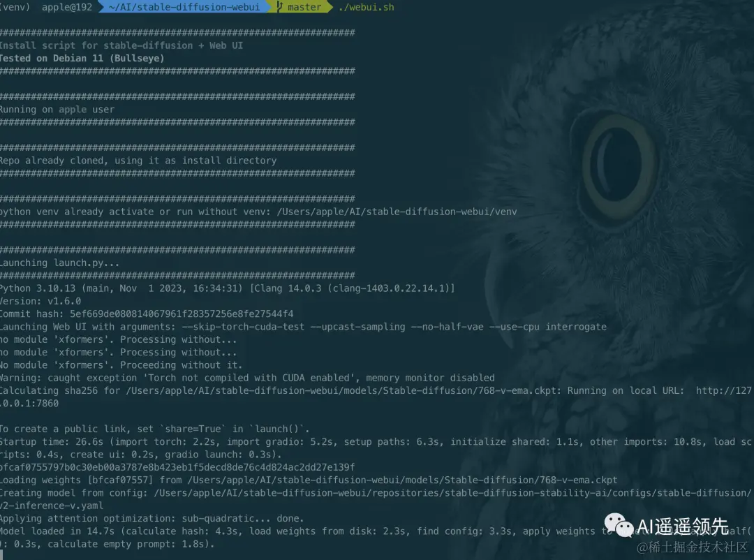
Task: Click the line 'Install script for stable-diffusion + Web UI'
Action: (121, 45)
